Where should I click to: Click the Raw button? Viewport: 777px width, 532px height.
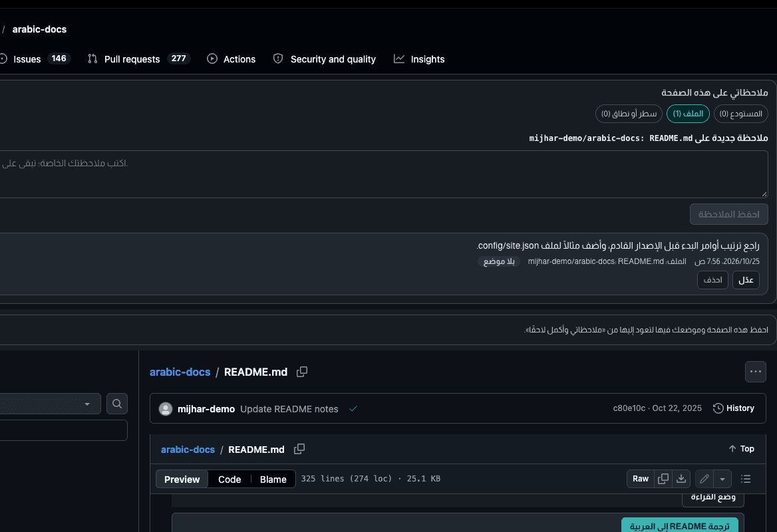(640, 479)
